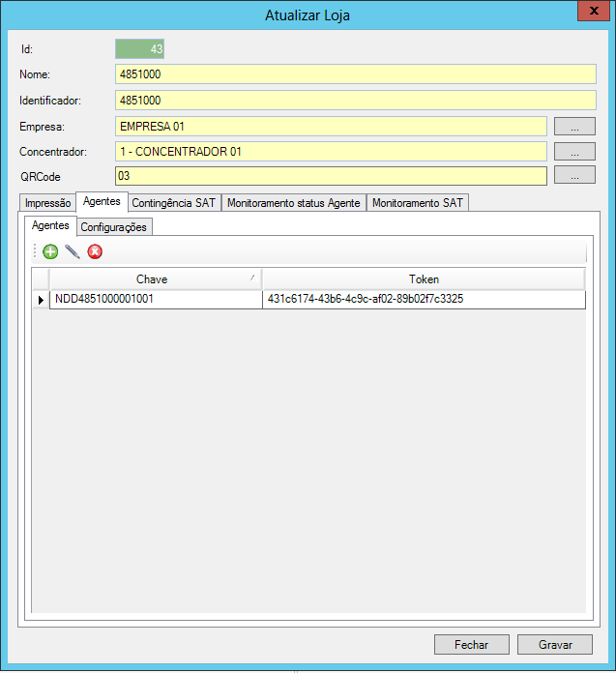
Task: Sort by the Chave column header
Action: tap(156, 279)
